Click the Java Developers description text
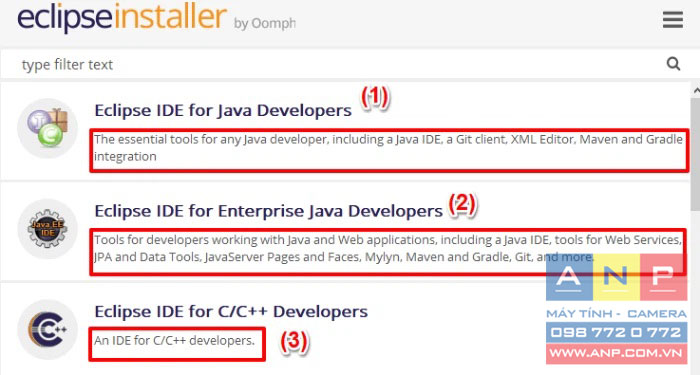The image size is (700, 375). [x=388, y=148]
